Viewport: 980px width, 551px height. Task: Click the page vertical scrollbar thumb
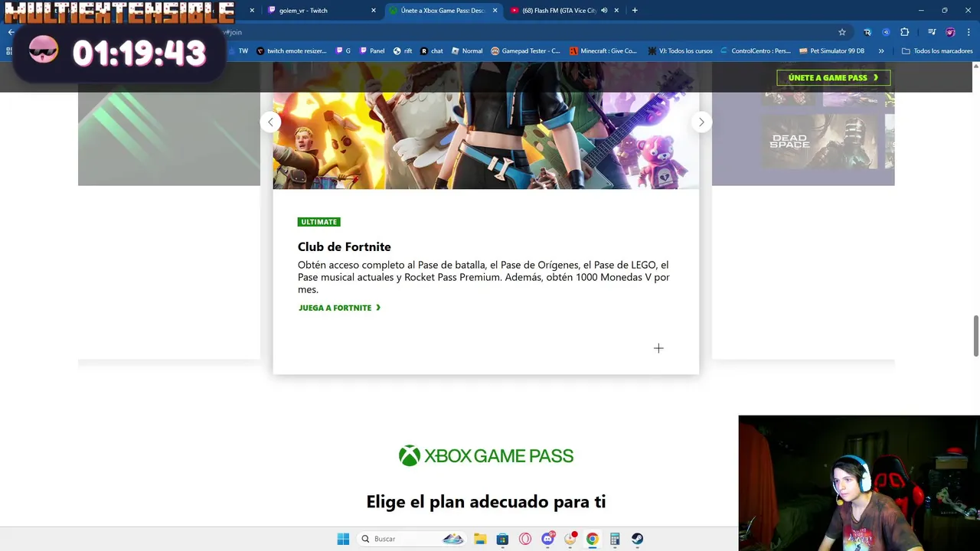coord(975,335)
